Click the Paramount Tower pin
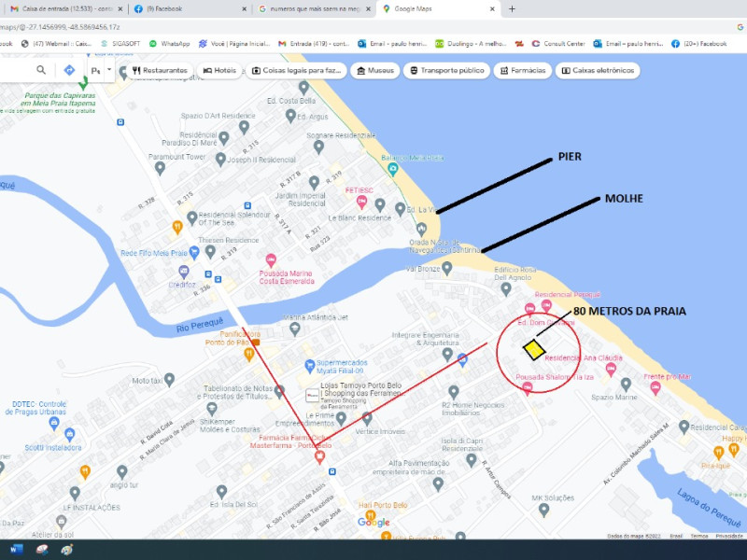Screen dimensions: 747x560 coord(160,168)
